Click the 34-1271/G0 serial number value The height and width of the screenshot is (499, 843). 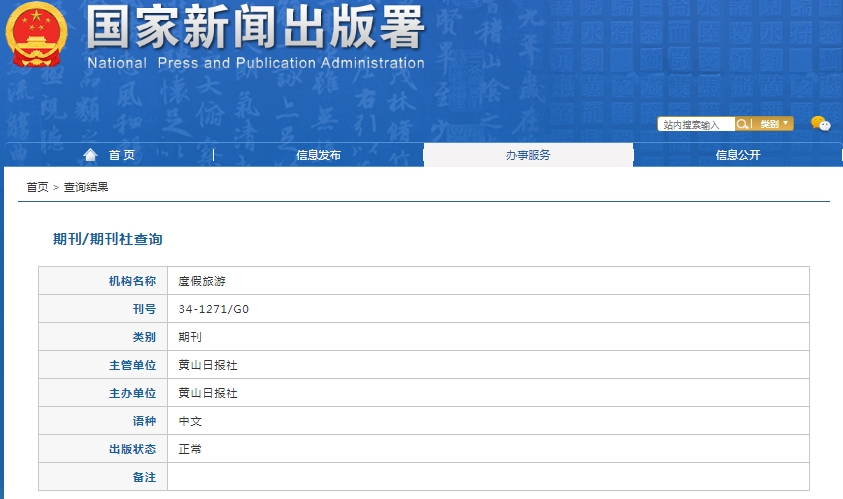213,309
